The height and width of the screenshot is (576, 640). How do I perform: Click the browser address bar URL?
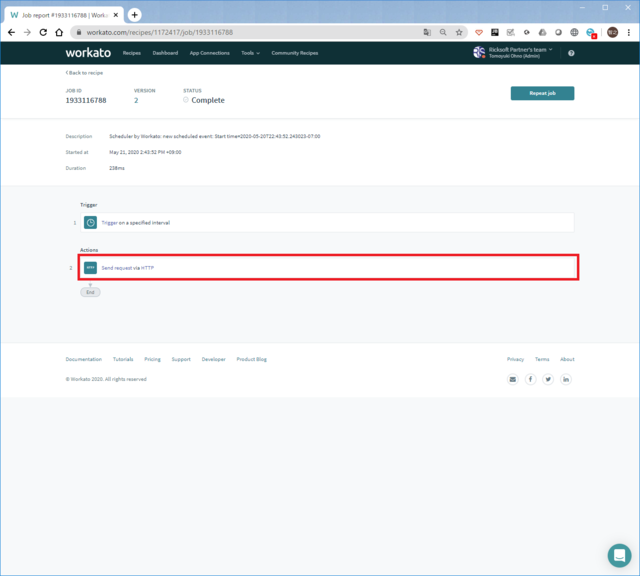(250, 32)
